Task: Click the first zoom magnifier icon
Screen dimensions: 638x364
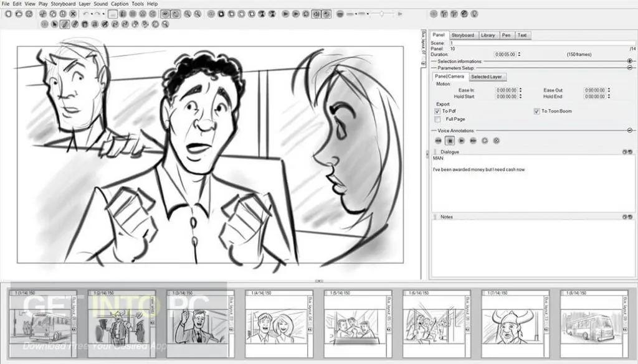Action: point(188,13)
